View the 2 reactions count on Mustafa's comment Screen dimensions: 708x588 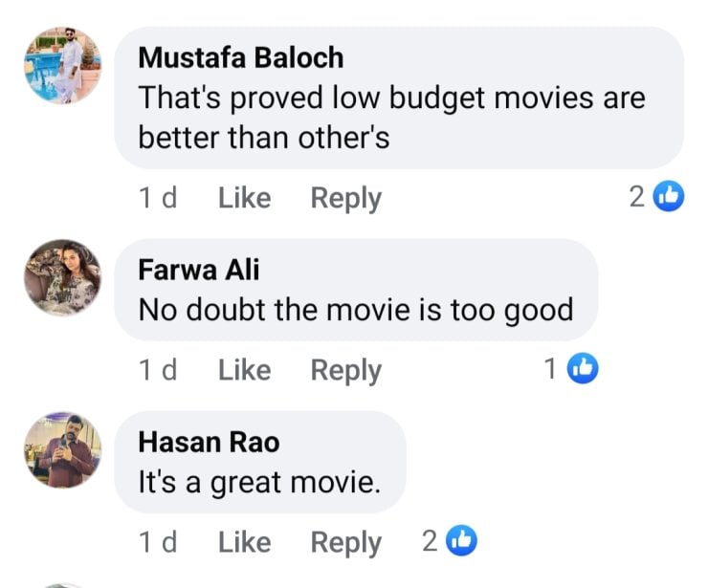[637, 198]
